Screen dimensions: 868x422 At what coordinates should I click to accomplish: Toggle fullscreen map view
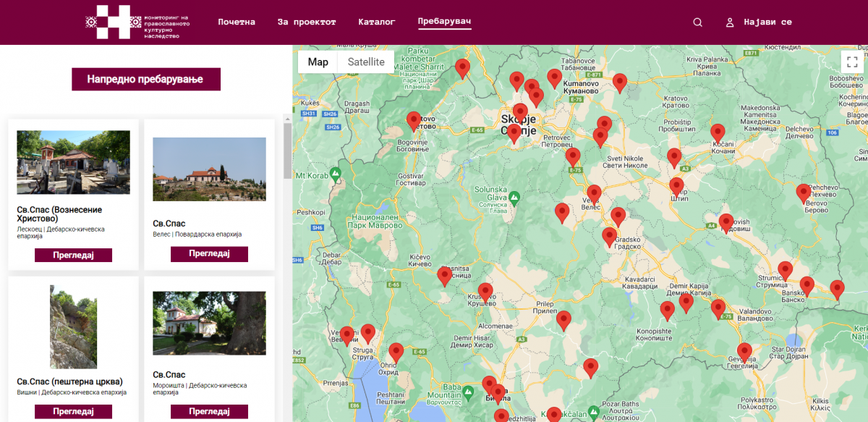851,62
